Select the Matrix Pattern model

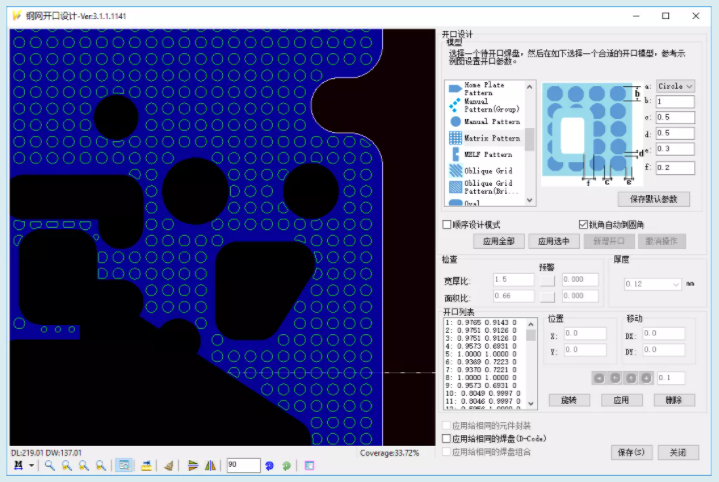coord(485,138)
